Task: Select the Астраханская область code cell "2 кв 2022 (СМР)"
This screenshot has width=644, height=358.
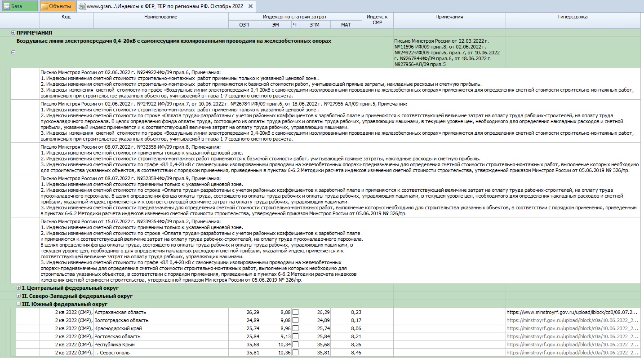Action: 67,312
